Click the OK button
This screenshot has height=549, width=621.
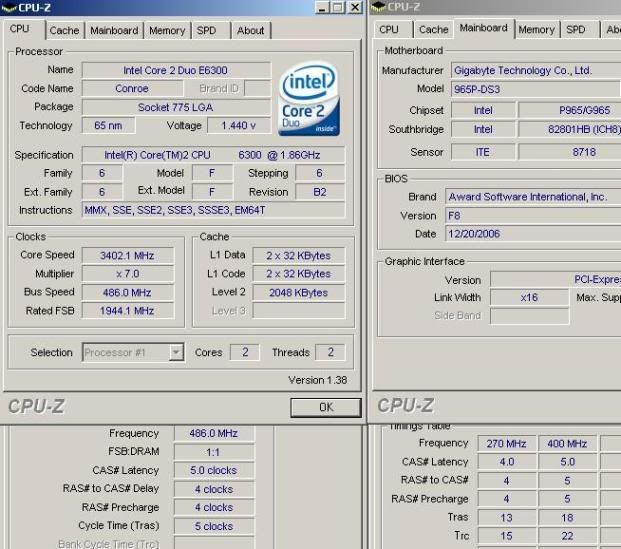[326, 407]
